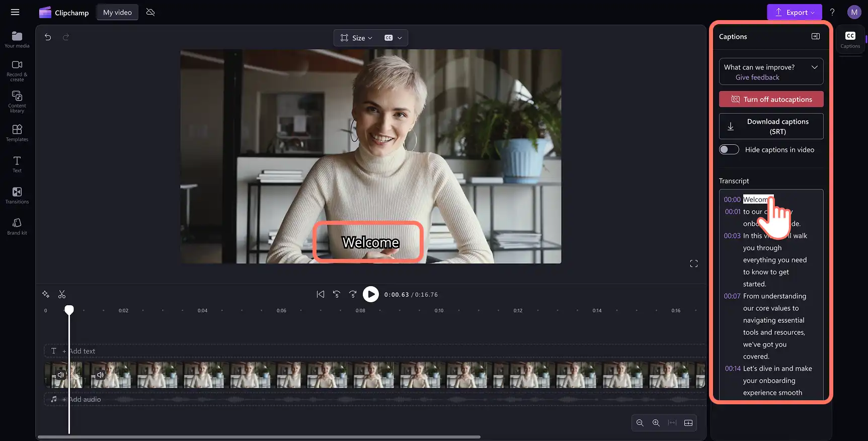
Task: Open the Your media sidebar tab
Action: point(17,40)
